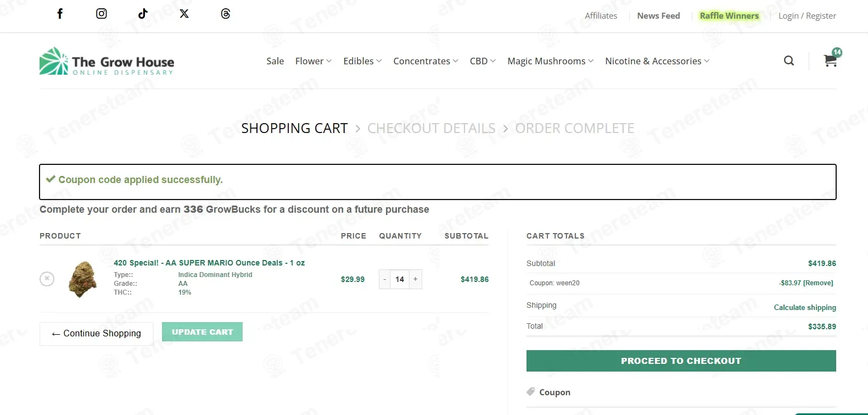The height and width of the screenshot is (415, 868).
Task: Open the Affiliates page
Action: pos(601,16)
